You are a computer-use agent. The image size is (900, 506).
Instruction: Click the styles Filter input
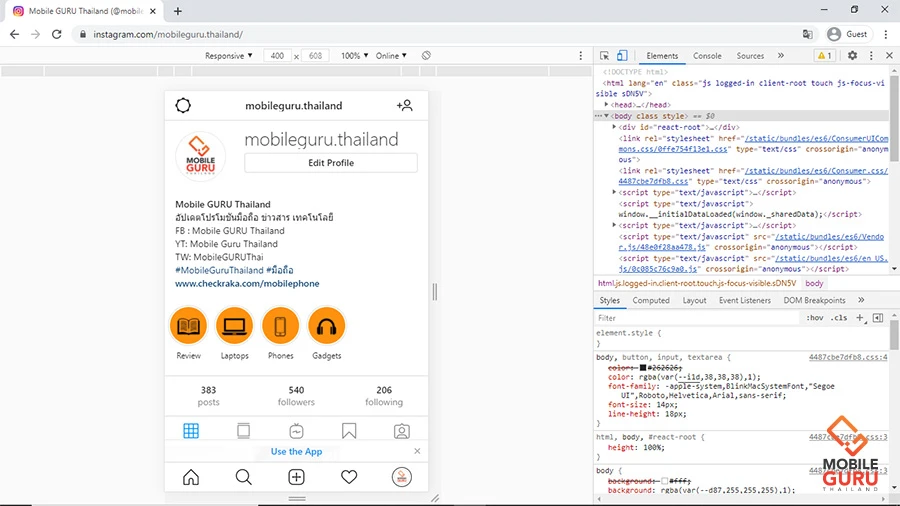[697, 318]
